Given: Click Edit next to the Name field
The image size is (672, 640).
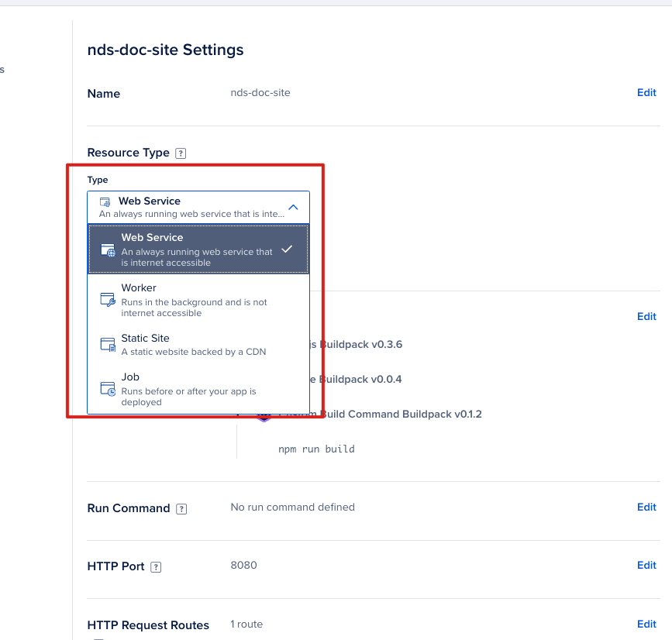Looking at the screenshot, I should point(646,93).
